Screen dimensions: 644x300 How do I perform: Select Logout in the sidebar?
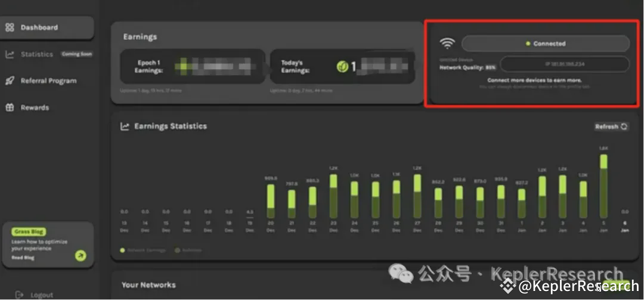(42, 295)
